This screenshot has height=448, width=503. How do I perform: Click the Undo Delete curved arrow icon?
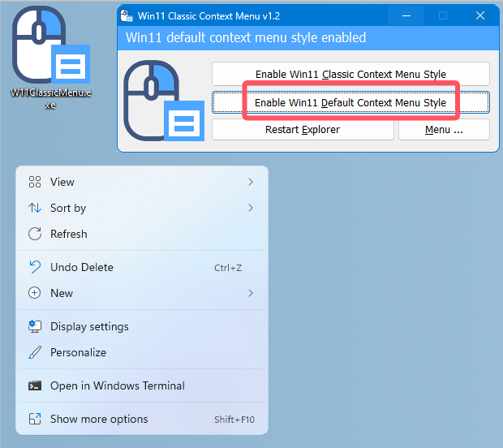(35, 267)
